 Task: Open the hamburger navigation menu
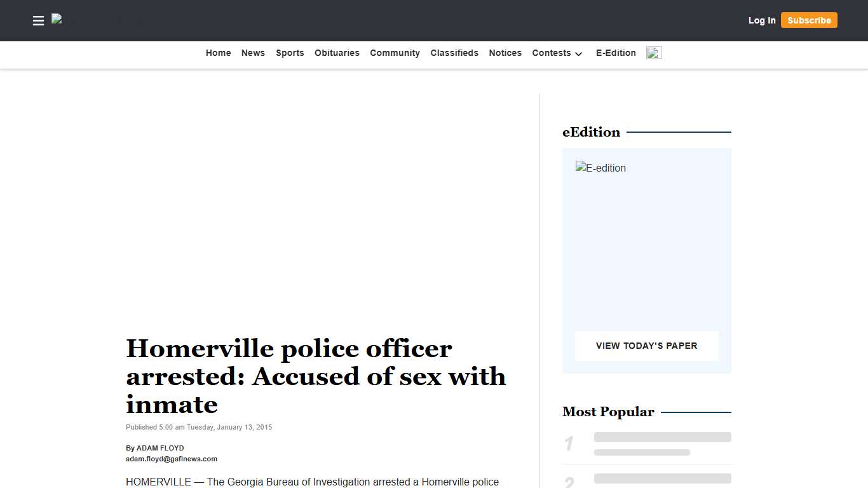coord(38,20)
